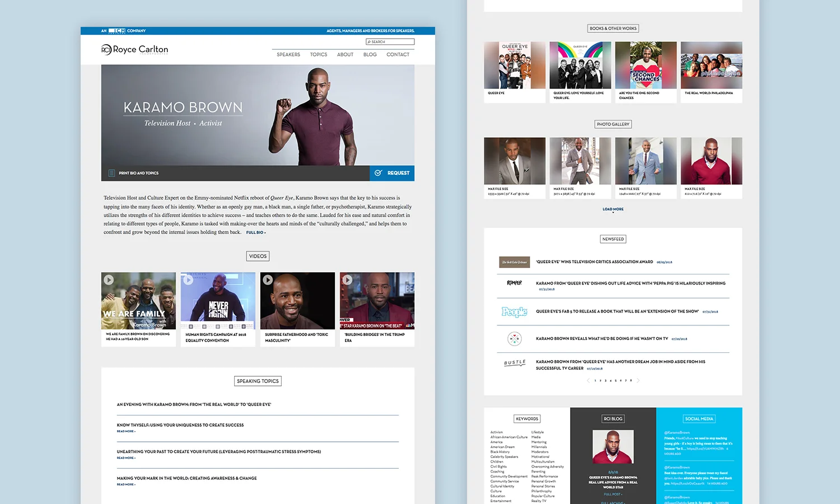Open the Speakers menu
Image resolution: width=840 pixels, height=504 pixels.
coord(288,54)
